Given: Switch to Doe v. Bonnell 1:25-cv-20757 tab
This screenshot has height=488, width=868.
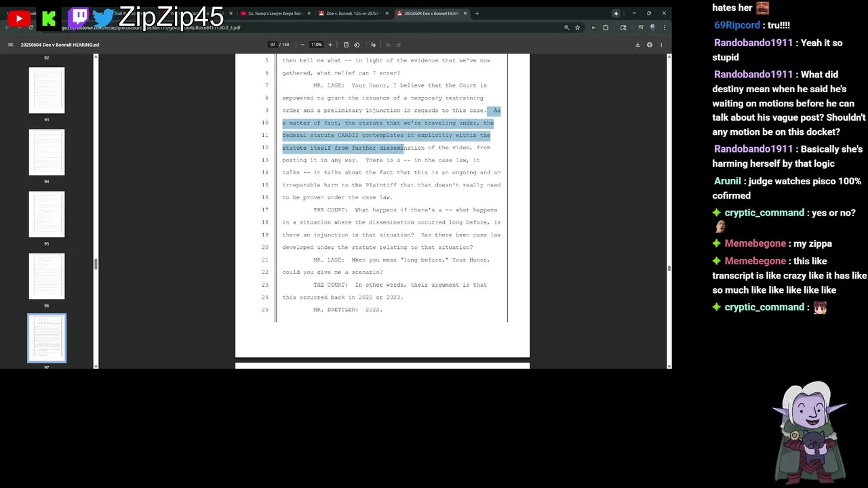Looking at the screenshot, I should point(352,14).
